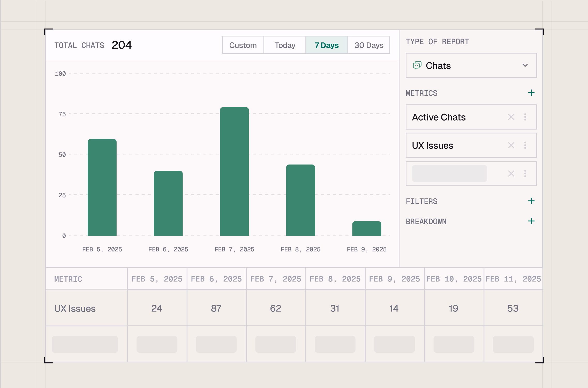Click the Feb 9, 2025 chart bar
The height and width of the screenshot is (388, 588).
pos(366,229)
